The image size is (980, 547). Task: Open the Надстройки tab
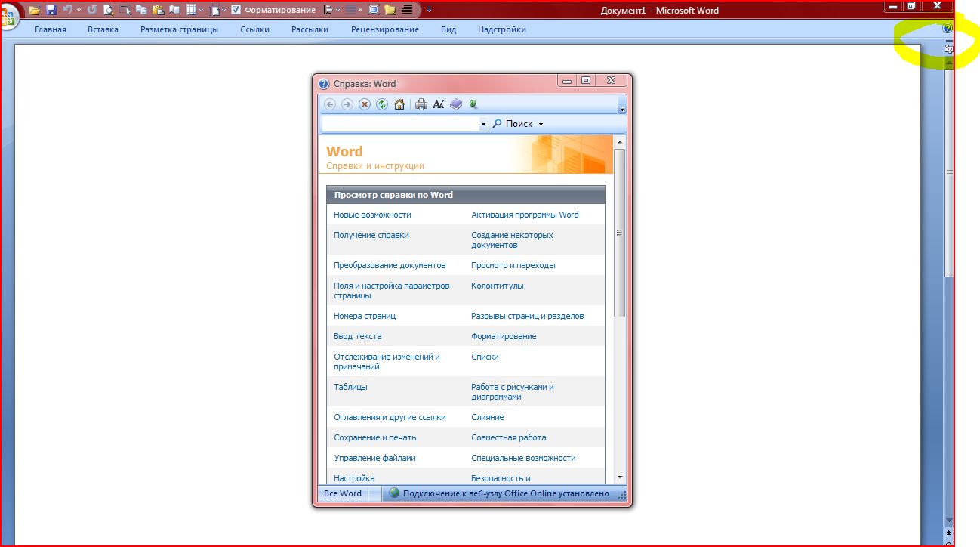point(502,29)
